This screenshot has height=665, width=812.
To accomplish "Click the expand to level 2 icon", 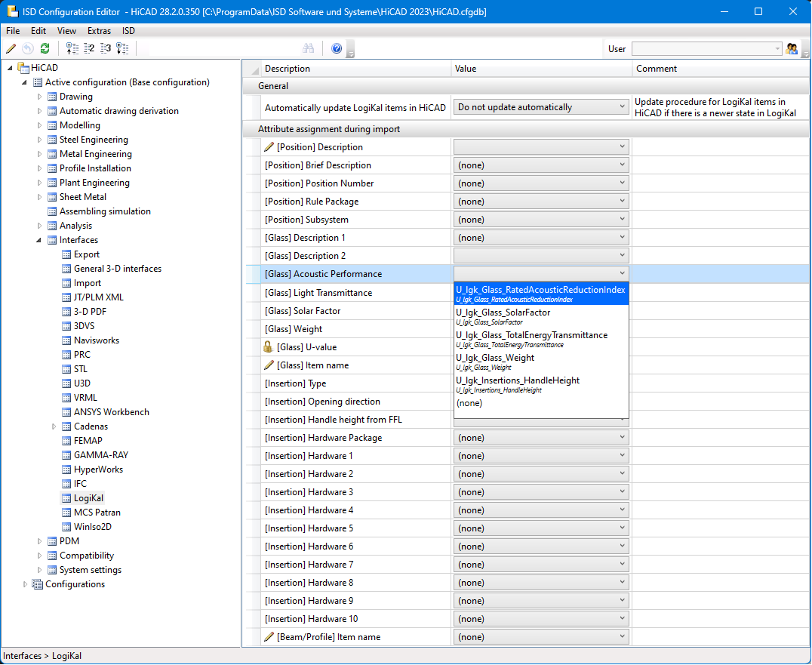I will coord(89,48).
